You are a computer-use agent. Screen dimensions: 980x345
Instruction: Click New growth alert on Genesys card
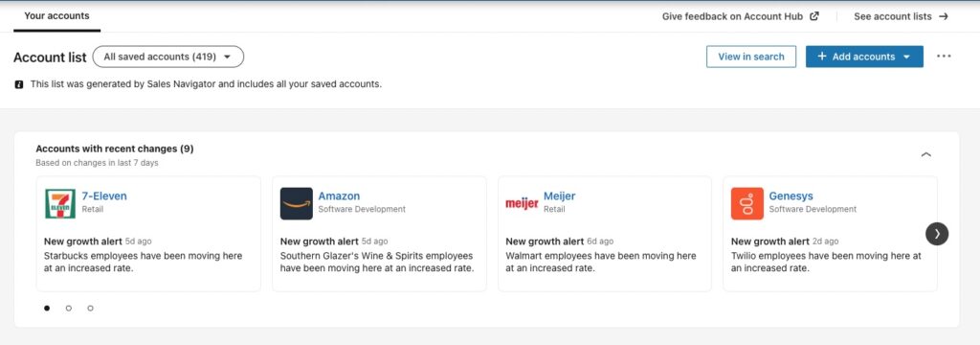point(770,241)
